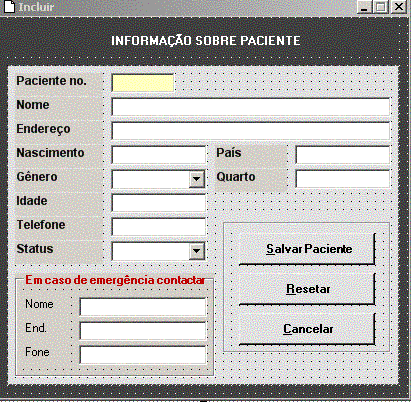Screen dimensions: 411x402
Task: Click the emergency contact Nome field
Action: pyautogui.click(x=143, y=307)
